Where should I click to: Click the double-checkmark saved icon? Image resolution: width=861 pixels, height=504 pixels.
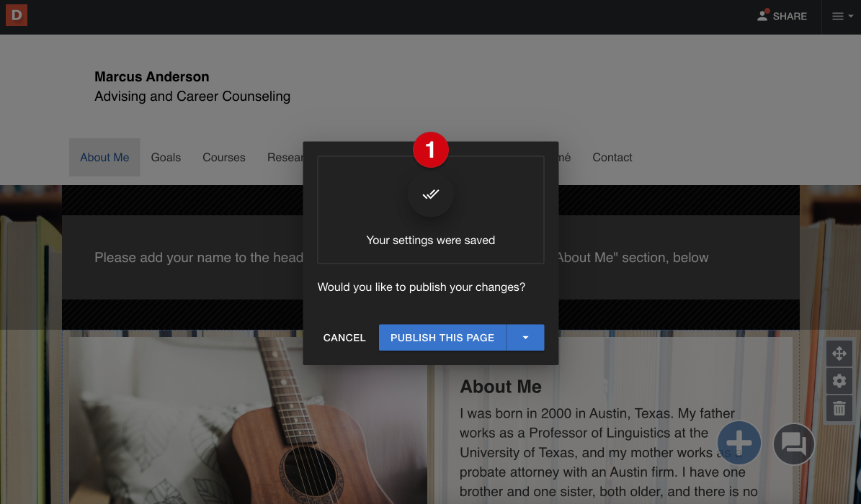[x=431, y=194]
